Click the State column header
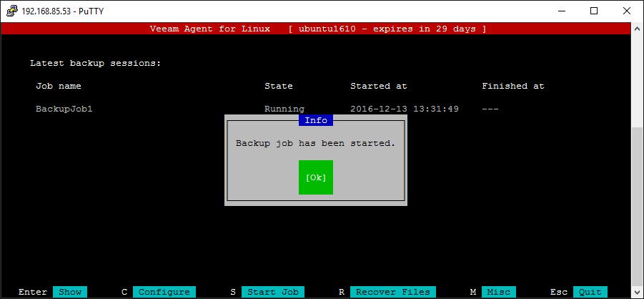Screen dimensions: 644x299 click(x=279, y=86)
